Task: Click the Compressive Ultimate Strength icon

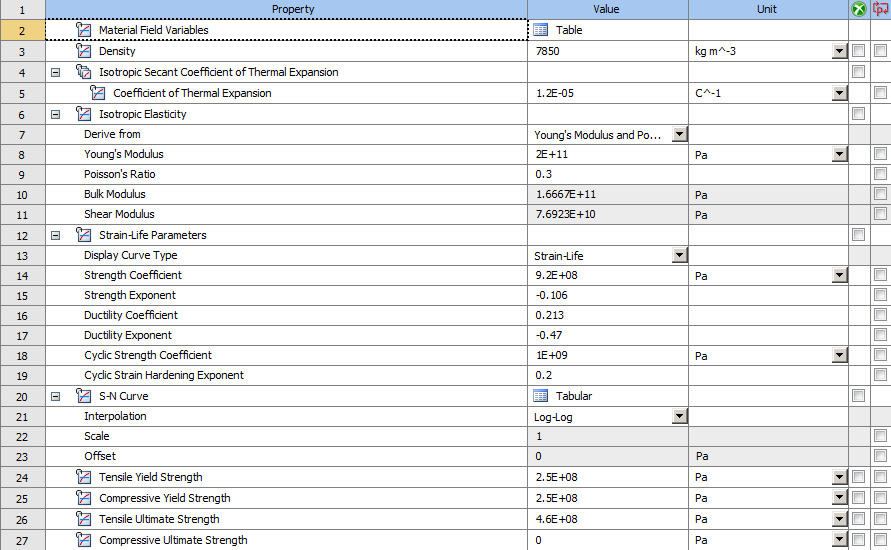Action: pos(84,540)
